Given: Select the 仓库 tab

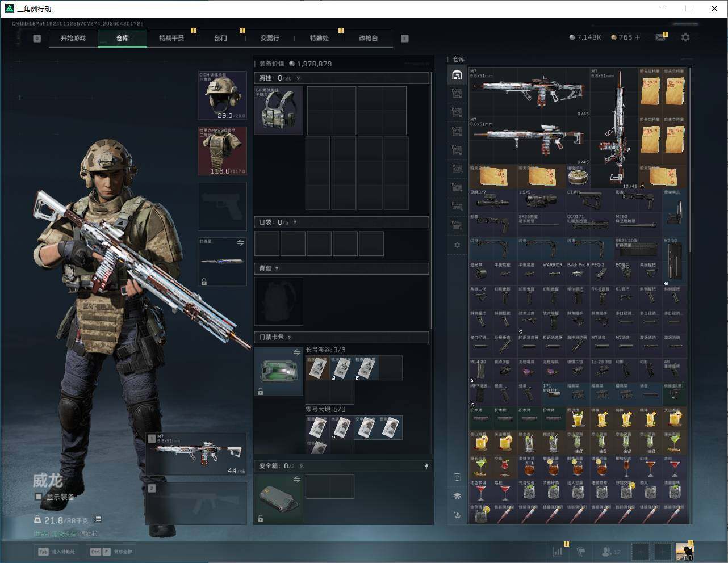Looking at the screenshot, I should 123,38.
